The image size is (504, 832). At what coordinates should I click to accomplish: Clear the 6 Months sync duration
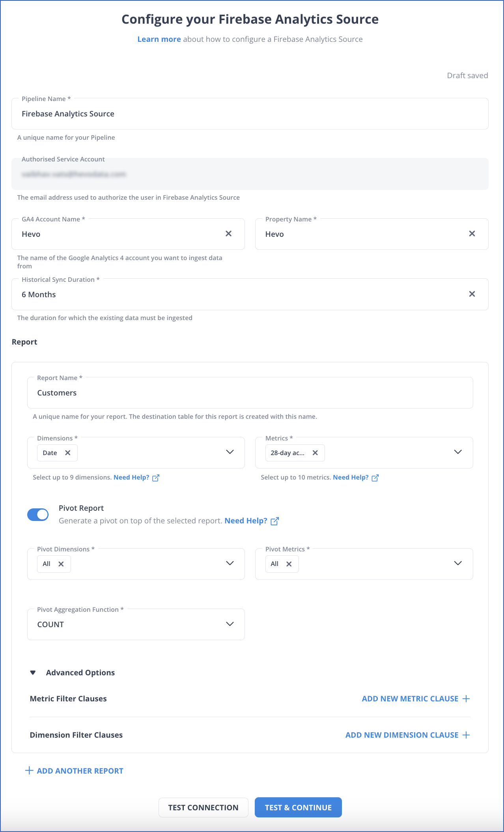[x=472, y=294]
